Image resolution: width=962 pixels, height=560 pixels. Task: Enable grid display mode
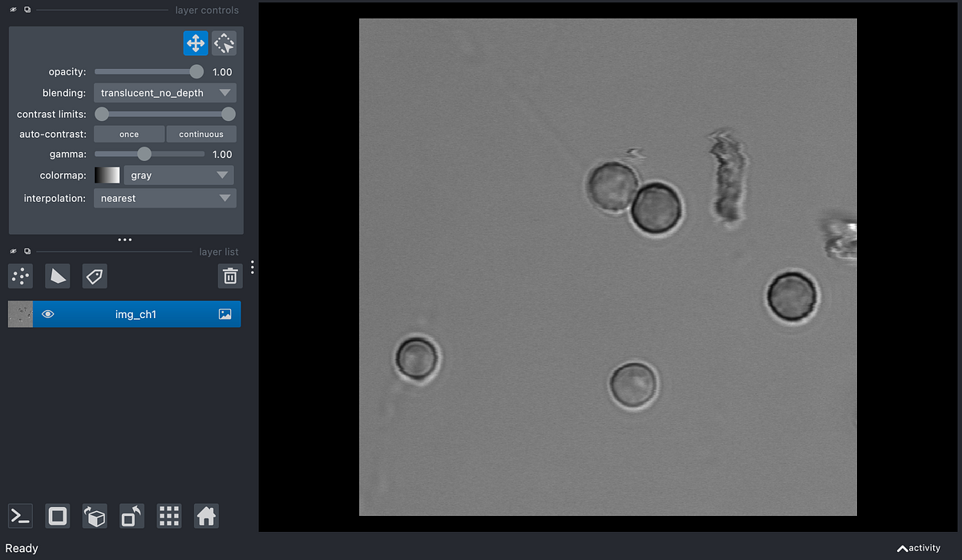168,516
